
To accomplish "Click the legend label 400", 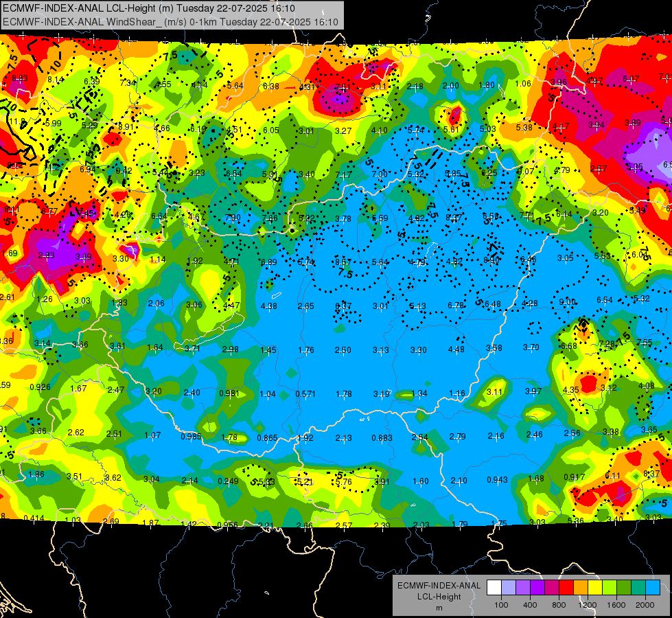I will pyautogui.click(x=530, y=605).
